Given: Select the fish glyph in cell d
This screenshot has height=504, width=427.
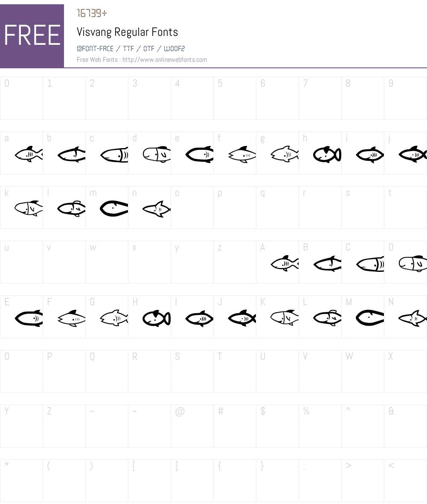Looking at the screenshot, I should 157,154.
